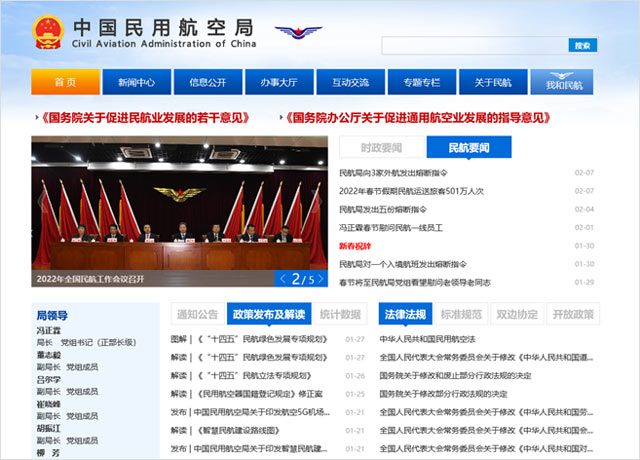Screen dimensions: 640x460
Task: Open 发布 | 中国民用航空局关于印发航空5G机场...
Action: (251, 412)
